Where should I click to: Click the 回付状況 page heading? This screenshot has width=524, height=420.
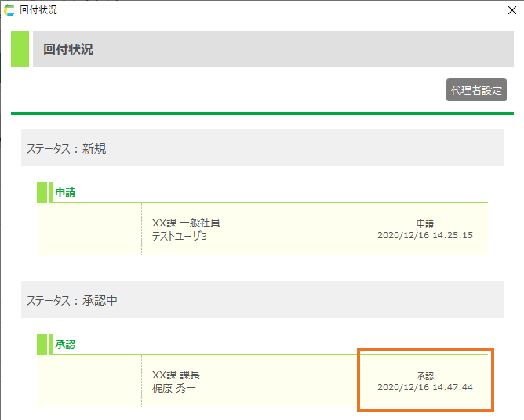[68, 49]
